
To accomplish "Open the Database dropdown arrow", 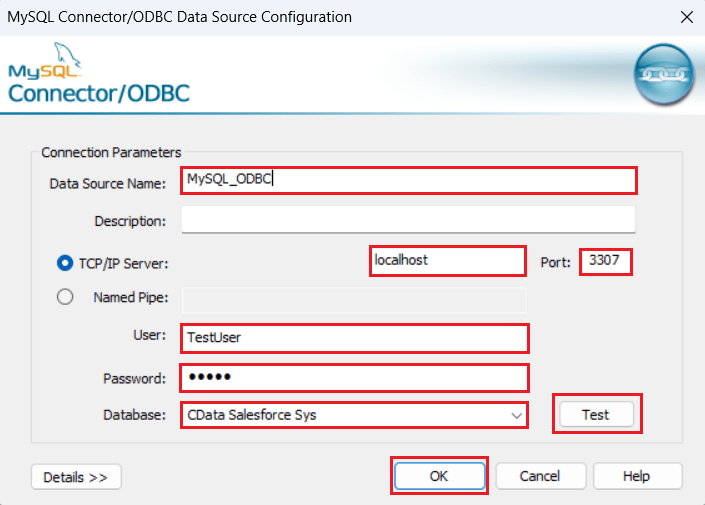I will [516, 415].
